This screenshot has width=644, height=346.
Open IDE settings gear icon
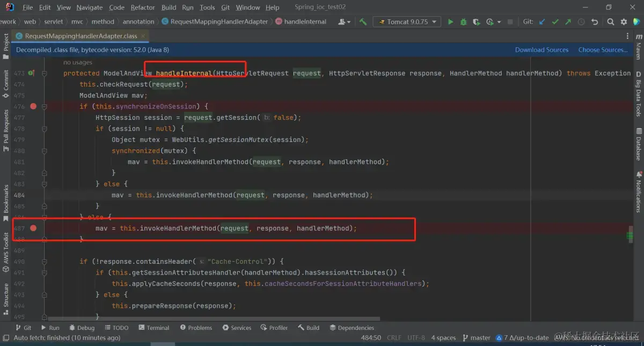pos(624,22)
